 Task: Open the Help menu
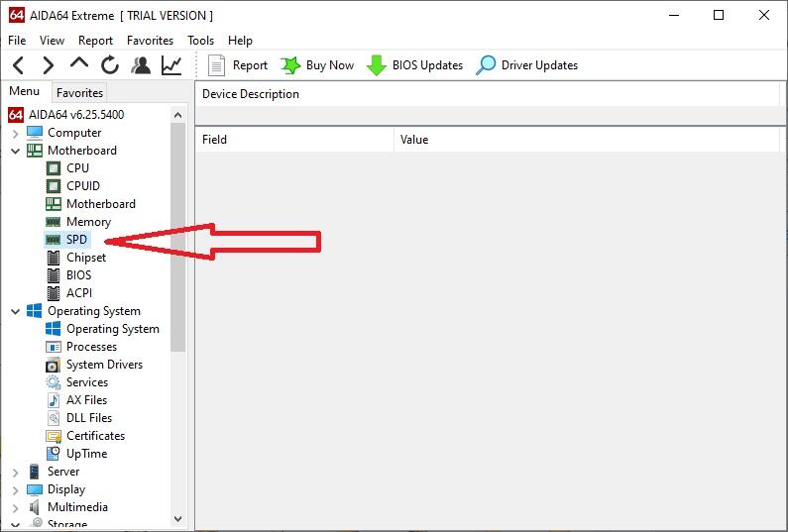[240, 41]
